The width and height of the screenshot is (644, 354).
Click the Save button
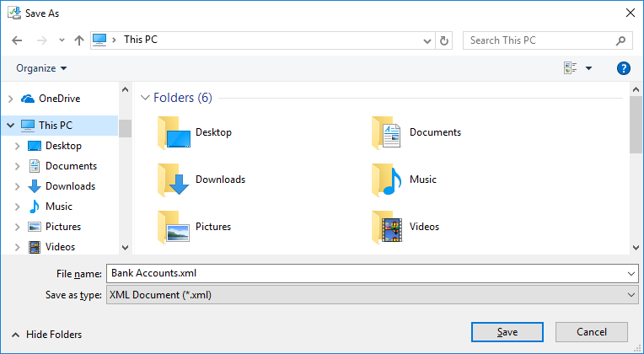coord(507,332)
